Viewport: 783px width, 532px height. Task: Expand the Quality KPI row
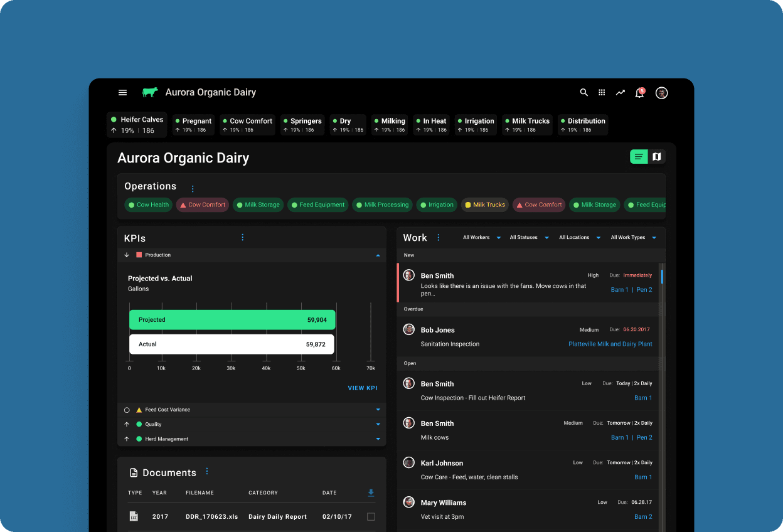click(x=378, y=424)
